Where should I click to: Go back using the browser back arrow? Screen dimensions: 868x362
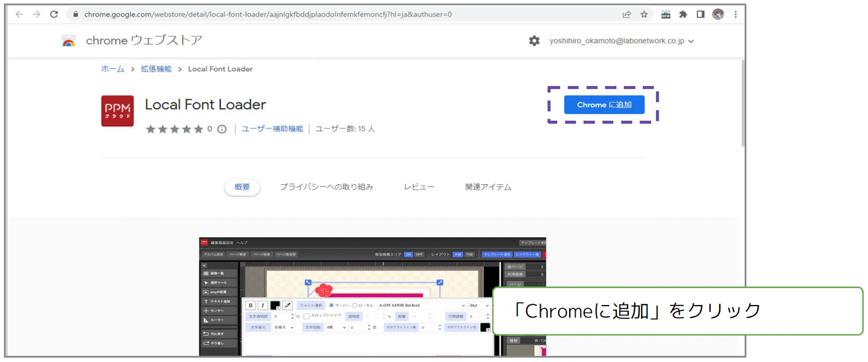(20, 15)
